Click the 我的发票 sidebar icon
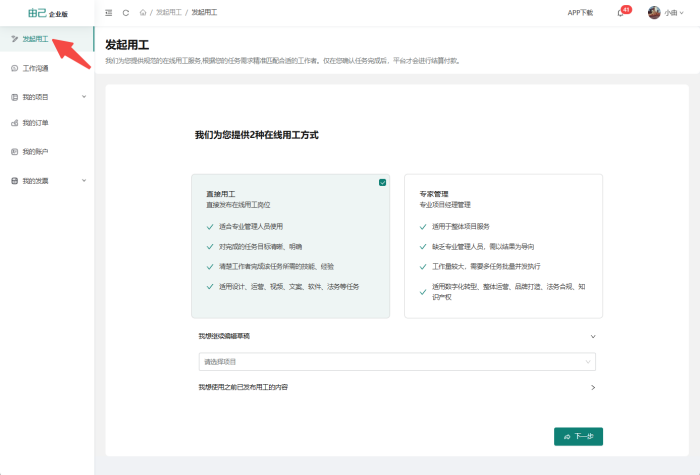Image resolution: width=700 pixels, height=475 pixels. coord(14,181)
